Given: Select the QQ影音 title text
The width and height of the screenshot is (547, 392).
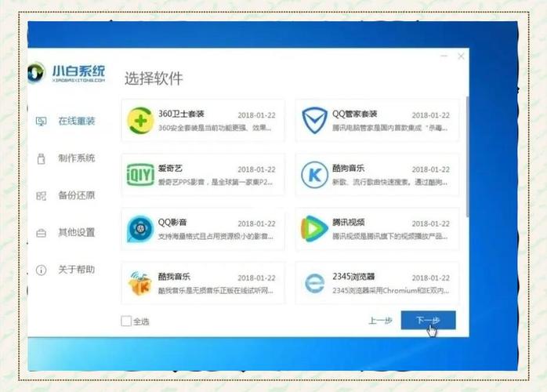Looking at the screenshot, I should click(x=172, y=223).
